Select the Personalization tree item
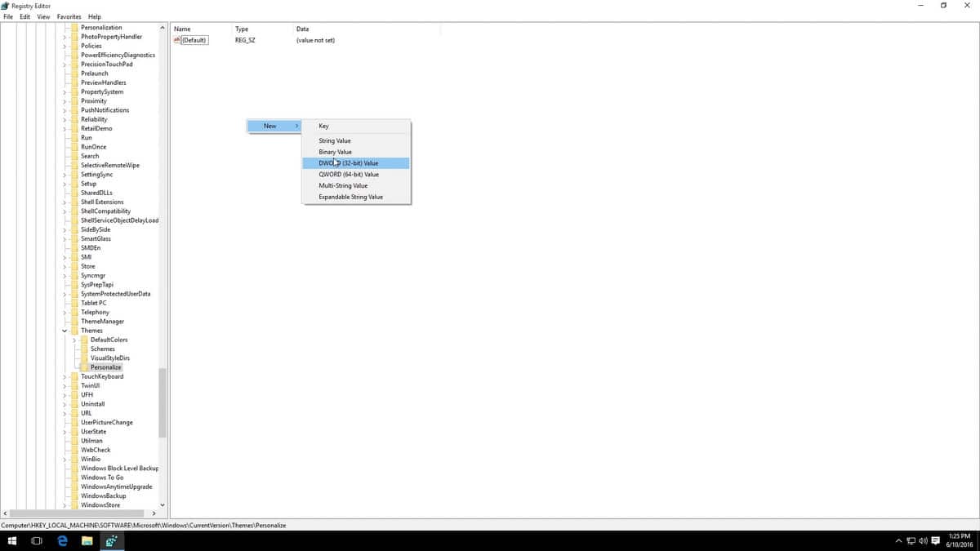 click(x=101, y=28)
